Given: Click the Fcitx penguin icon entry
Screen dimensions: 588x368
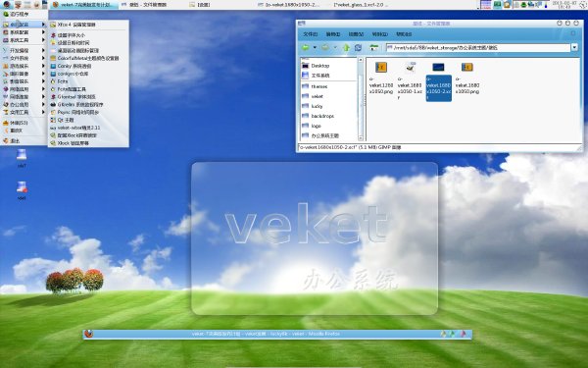Looking at the screenshot, I should (53, 81).
